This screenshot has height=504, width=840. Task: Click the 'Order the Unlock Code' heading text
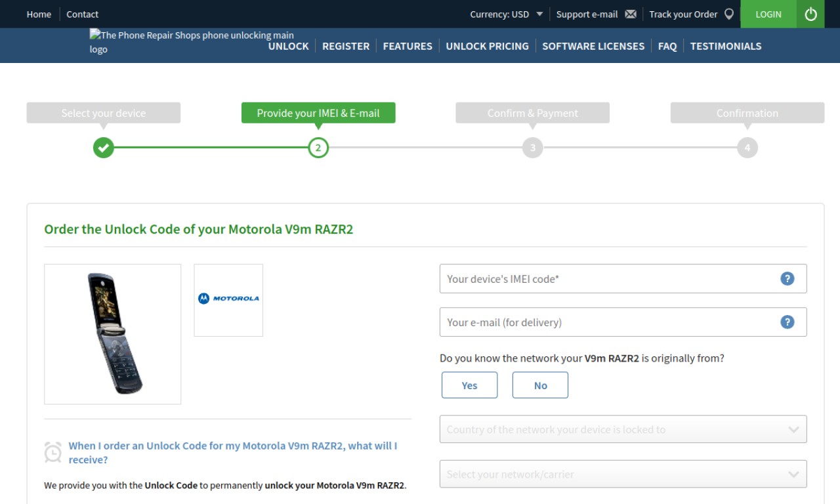(198, 229)
